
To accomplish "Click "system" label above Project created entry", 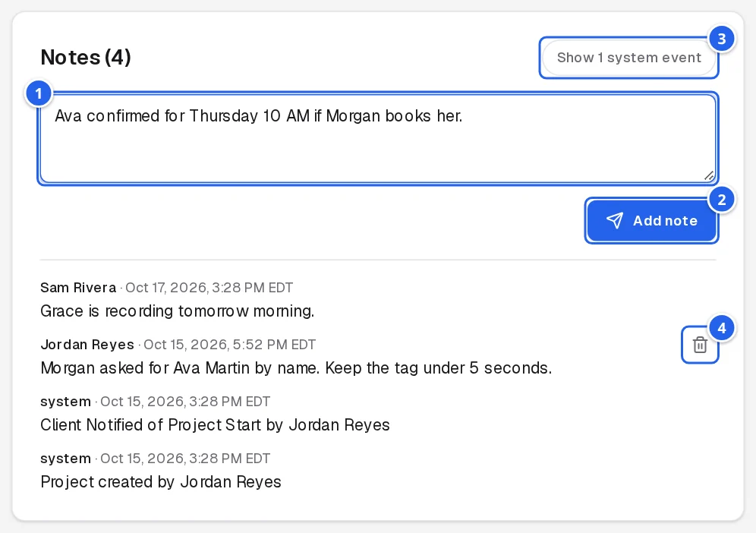I will click(65, 459).
